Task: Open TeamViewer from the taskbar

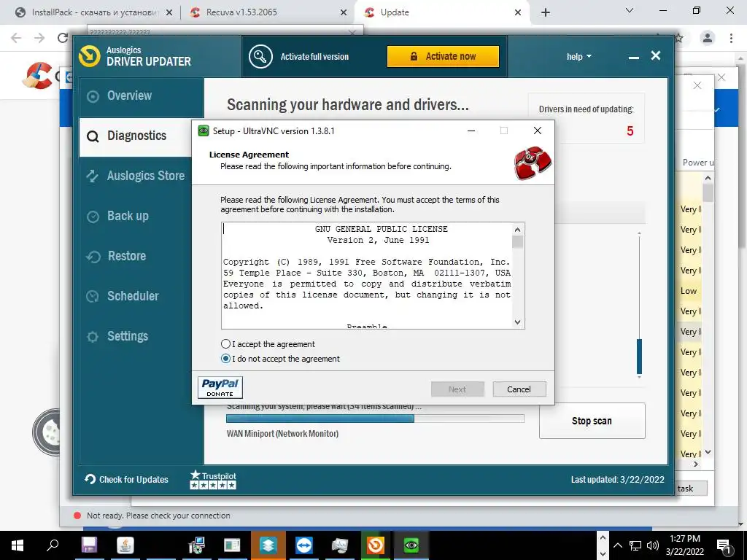Action: 304,545
